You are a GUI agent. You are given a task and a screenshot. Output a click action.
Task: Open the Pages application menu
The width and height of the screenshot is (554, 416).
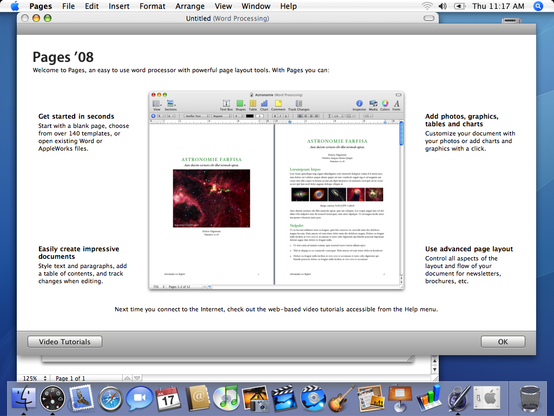[41, 6]
